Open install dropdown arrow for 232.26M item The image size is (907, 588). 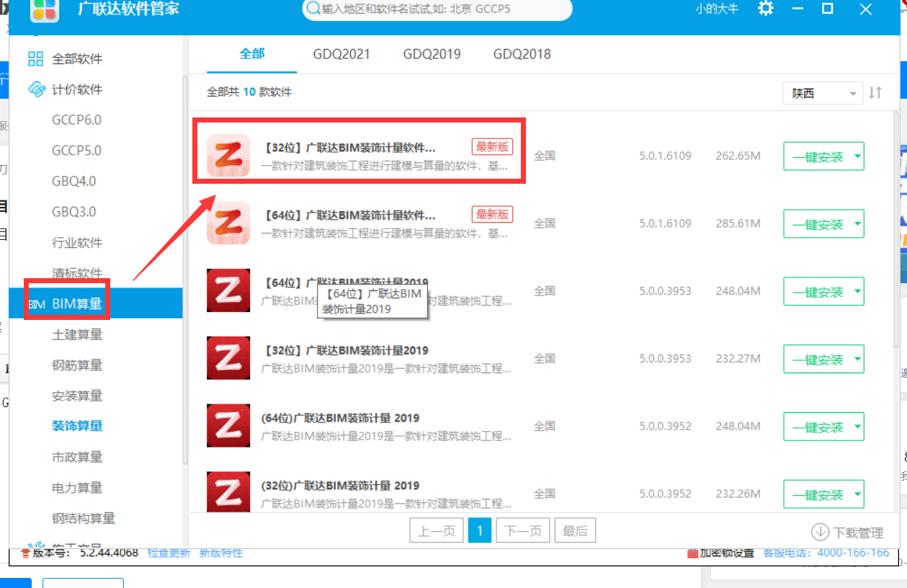(x=857, y=494)
